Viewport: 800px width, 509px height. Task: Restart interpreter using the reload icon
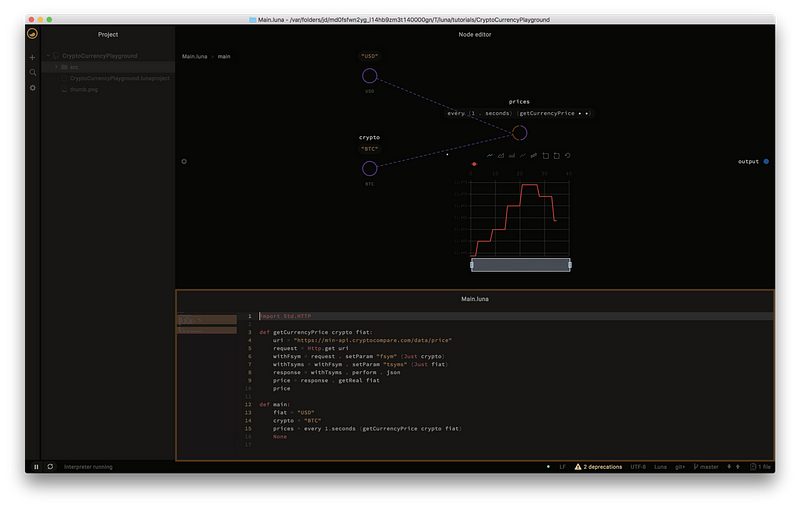pyautogui.click(x=50, y=466)
